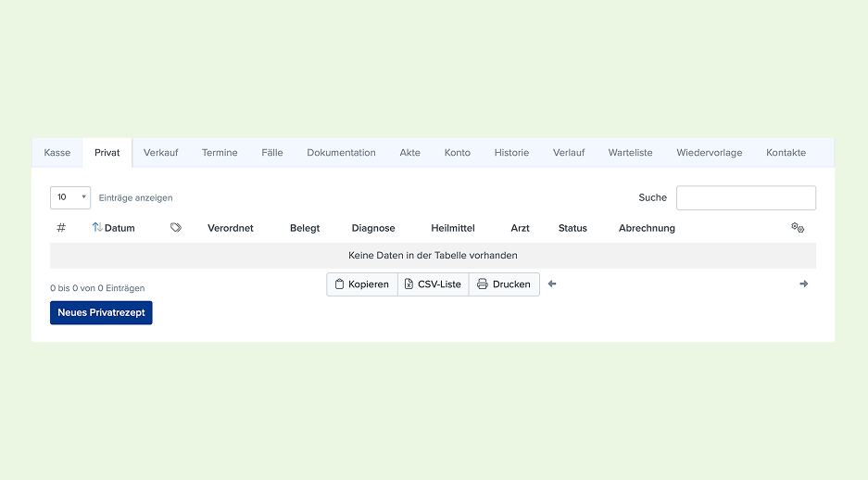Select the Dokumentation tab

pos(341,153)
